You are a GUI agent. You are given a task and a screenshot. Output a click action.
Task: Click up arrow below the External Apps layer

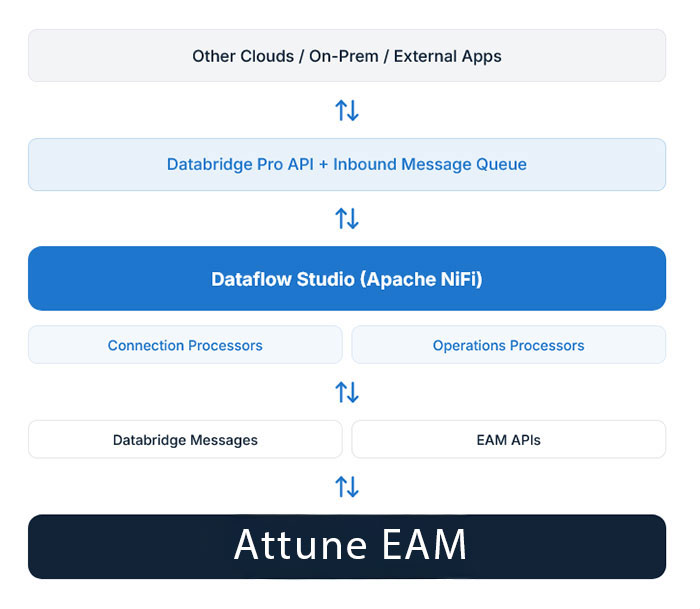pyautogui.click(x=341, y=110)
